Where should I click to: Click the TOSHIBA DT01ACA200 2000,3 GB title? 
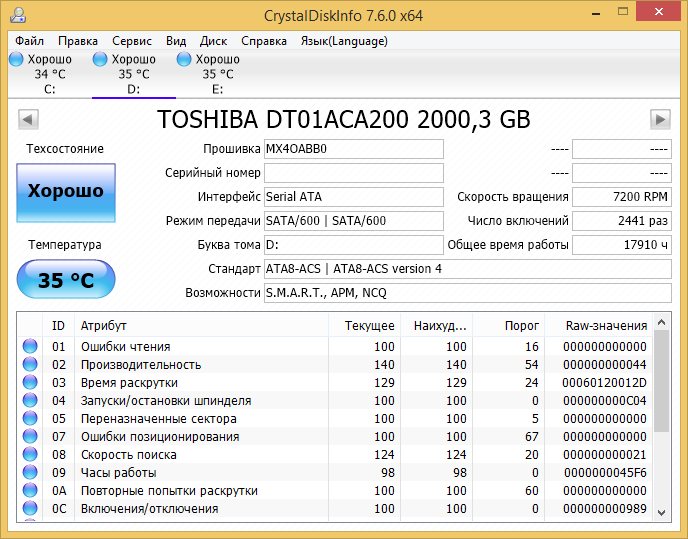click(x=344, y=119)
